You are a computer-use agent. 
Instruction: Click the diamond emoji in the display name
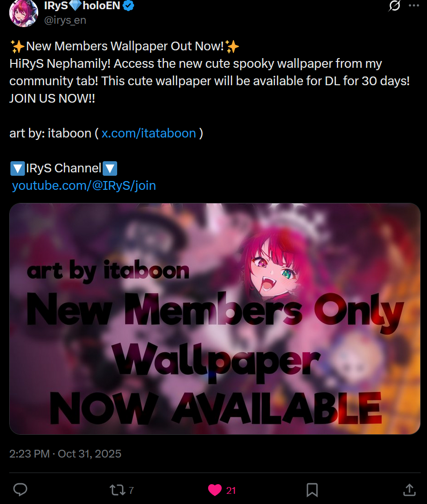[76, 5]
